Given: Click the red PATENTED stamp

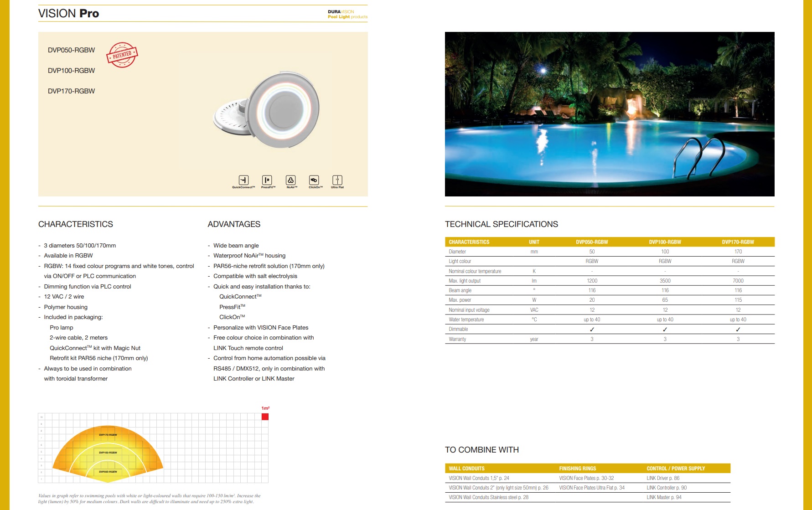Looking at the screenshot, I should point(122,55).
